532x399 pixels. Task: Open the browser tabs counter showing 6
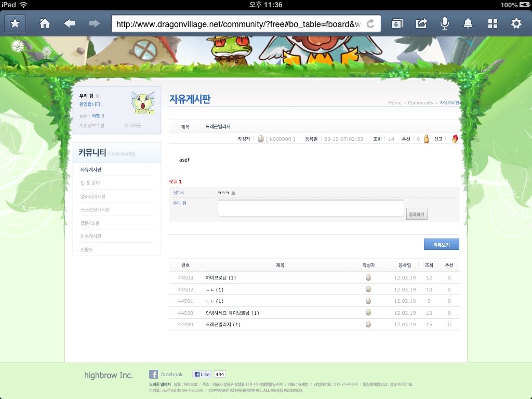(x=396, y=24)
